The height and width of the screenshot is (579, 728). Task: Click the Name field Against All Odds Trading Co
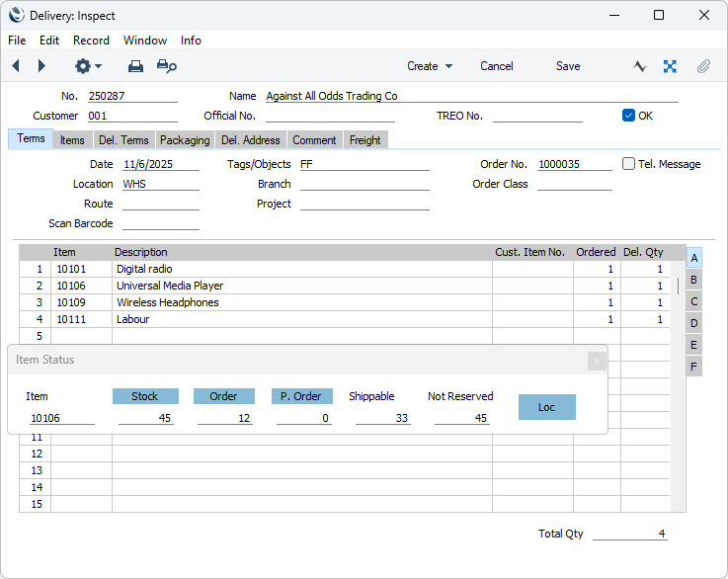pos(472,96)
